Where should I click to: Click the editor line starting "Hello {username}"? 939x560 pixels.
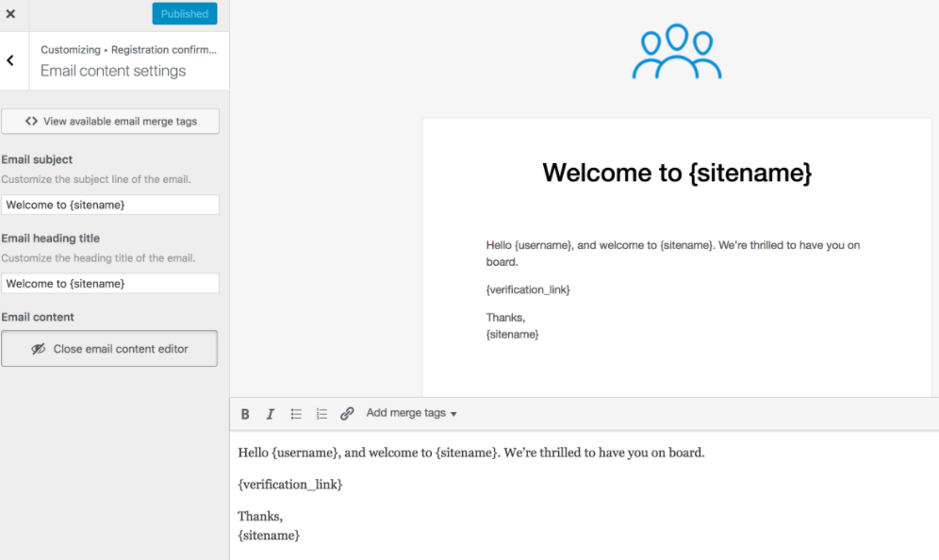(471, 453)
